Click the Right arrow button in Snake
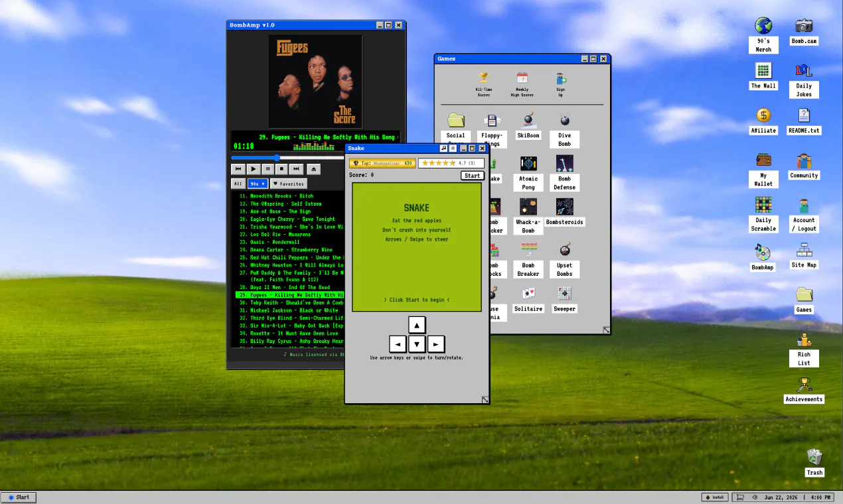This screenshot has height=504, width=843. point(435,344)
